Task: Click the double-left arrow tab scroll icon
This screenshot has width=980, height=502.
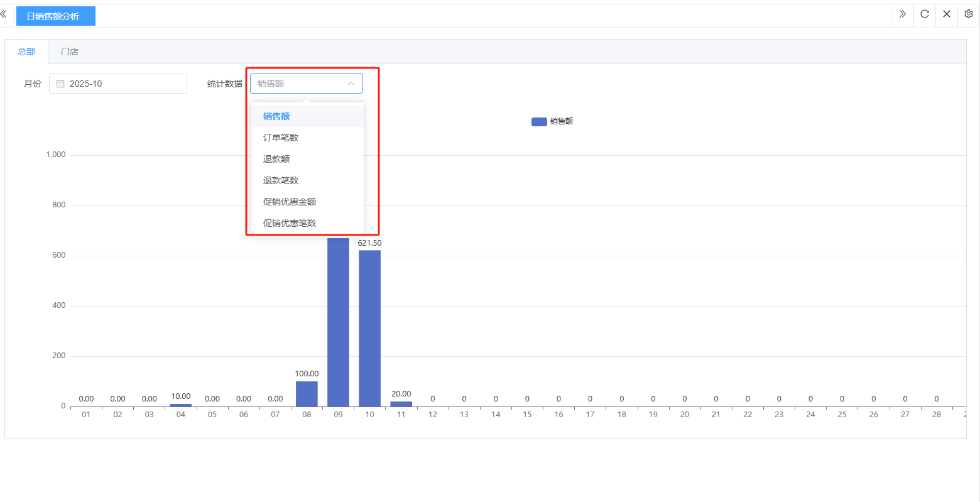Action: [x=4, y=14]
